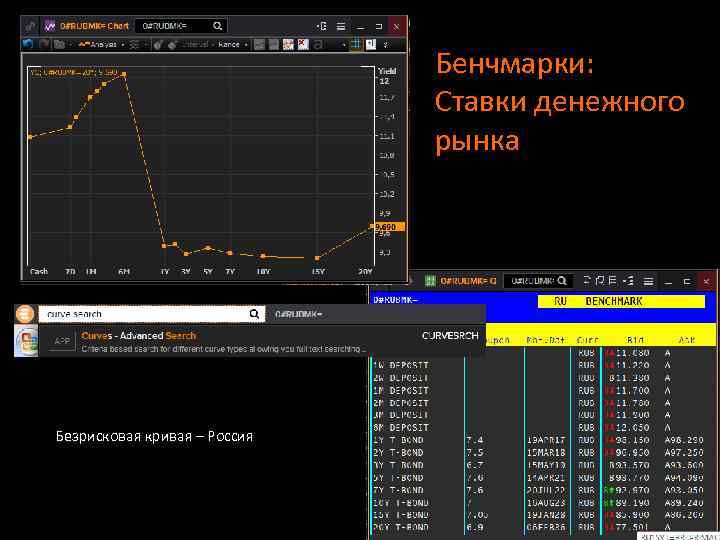
Task: Select the 2Y T-BOND row
Action: 543,453
